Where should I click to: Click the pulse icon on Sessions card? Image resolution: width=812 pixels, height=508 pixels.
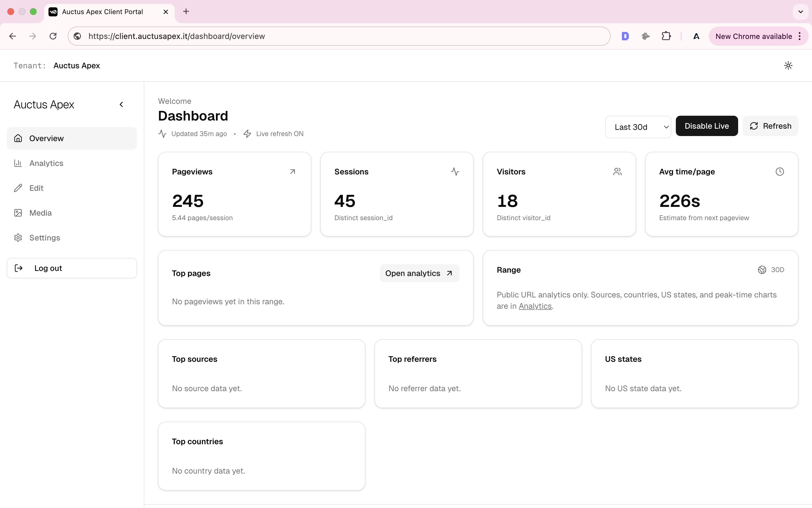click(455, 172)
